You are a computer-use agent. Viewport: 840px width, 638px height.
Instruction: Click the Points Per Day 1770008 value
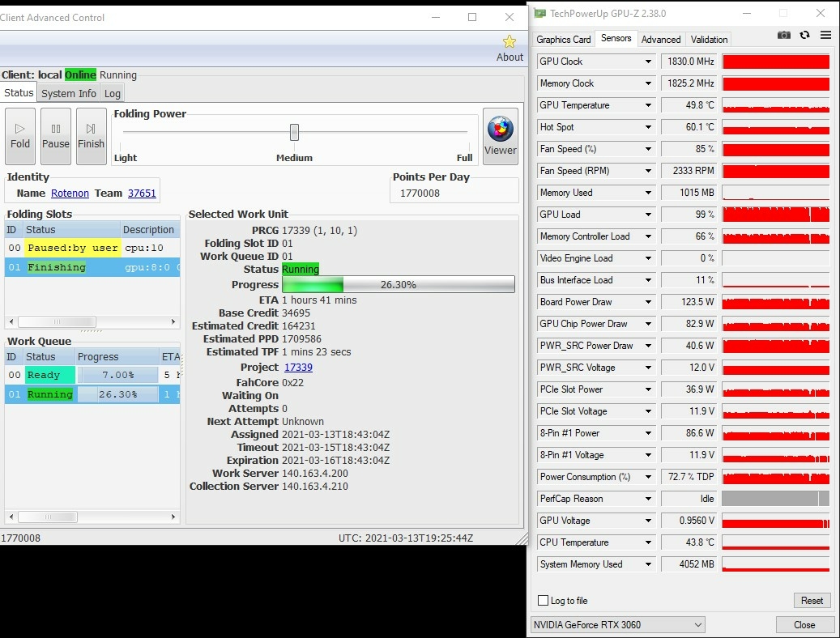tap(420, 194)
